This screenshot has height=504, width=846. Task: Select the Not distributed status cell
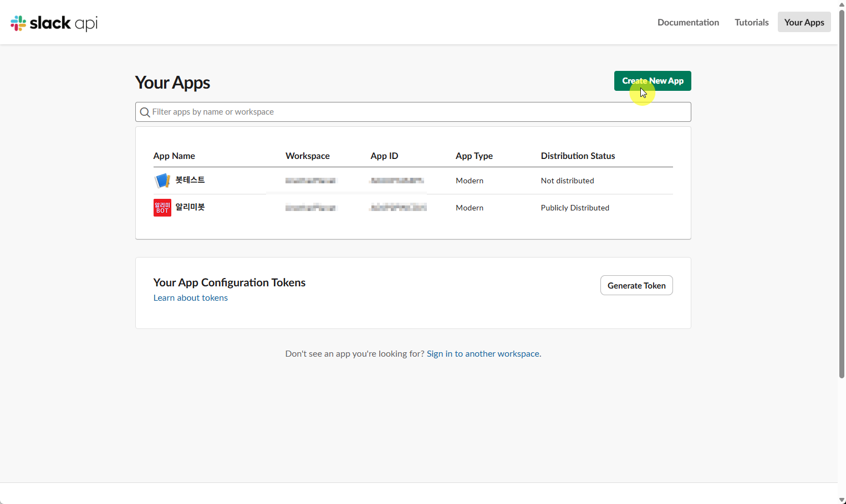pyautogui.click(x=567, y=181)
